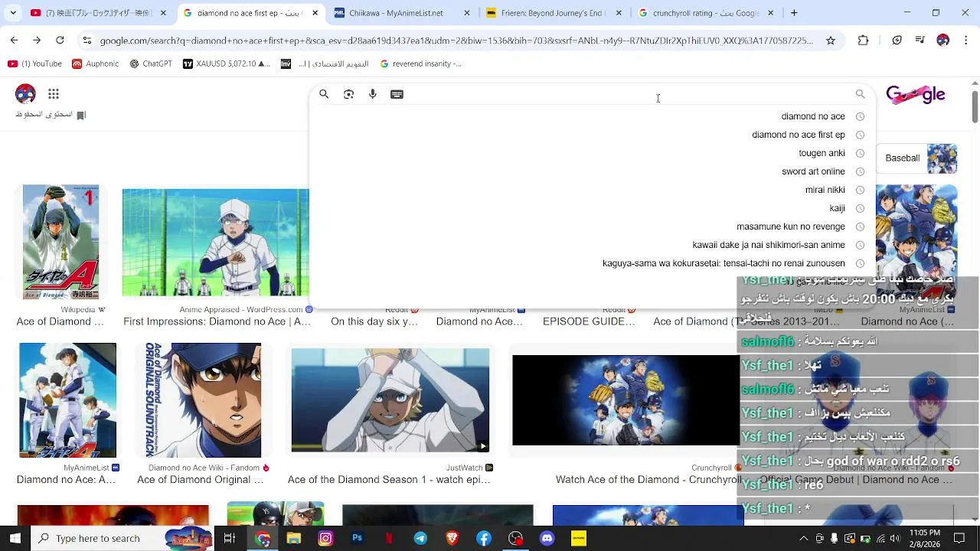Open the Google account avatar
The image size is (980, 551).
(25, 94)
